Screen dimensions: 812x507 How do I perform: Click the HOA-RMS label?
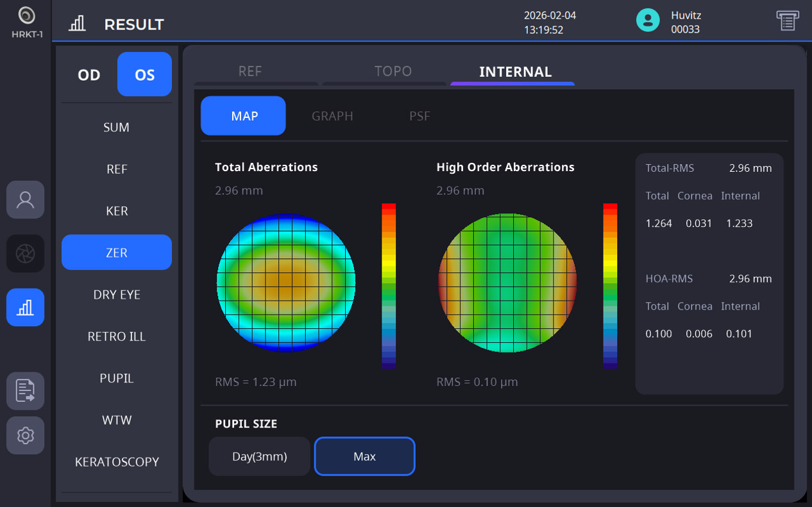(x=669, y=279)
